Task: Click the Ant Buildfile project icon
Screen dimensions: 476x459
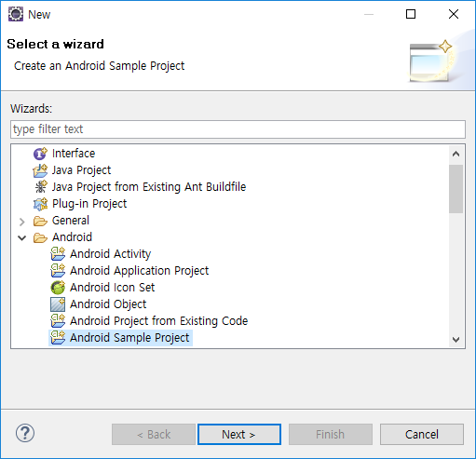Action: tap(40, 187)
